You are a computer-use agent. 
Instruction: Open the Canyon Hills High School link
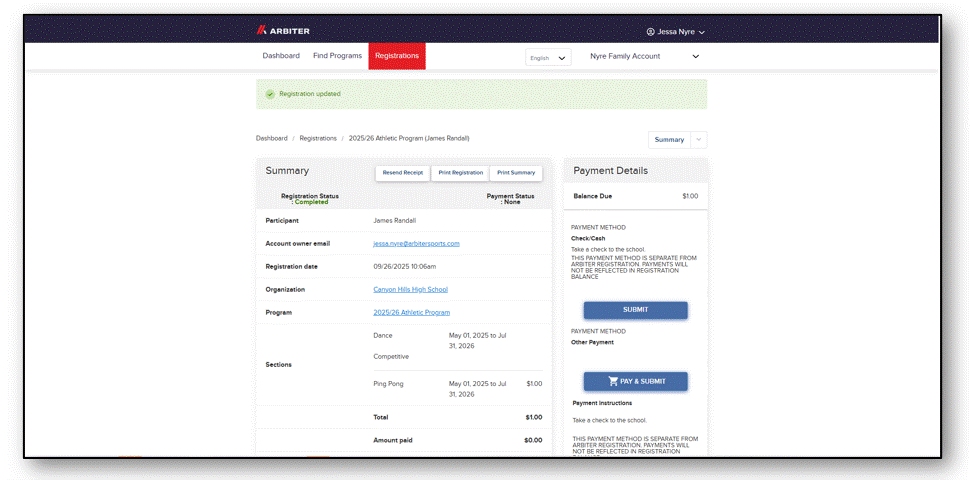(411, 289)
